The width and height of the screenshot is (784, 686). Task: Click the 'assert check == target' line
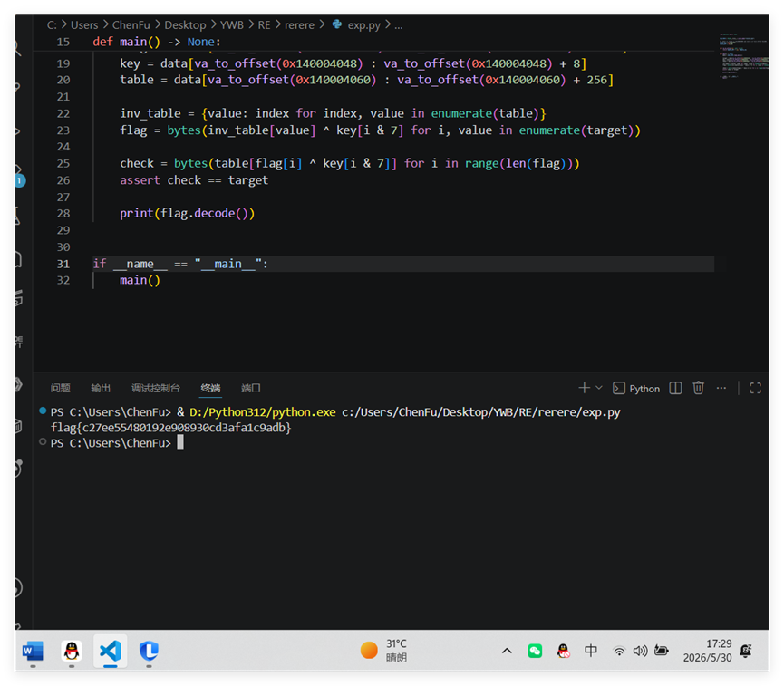point(194,180)
